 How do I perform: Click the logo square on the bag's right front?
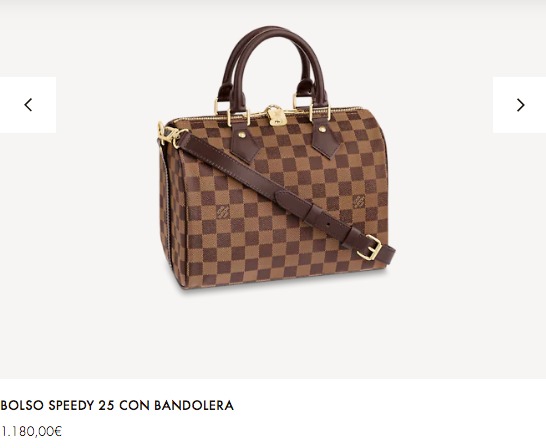(x=359, y=202)
